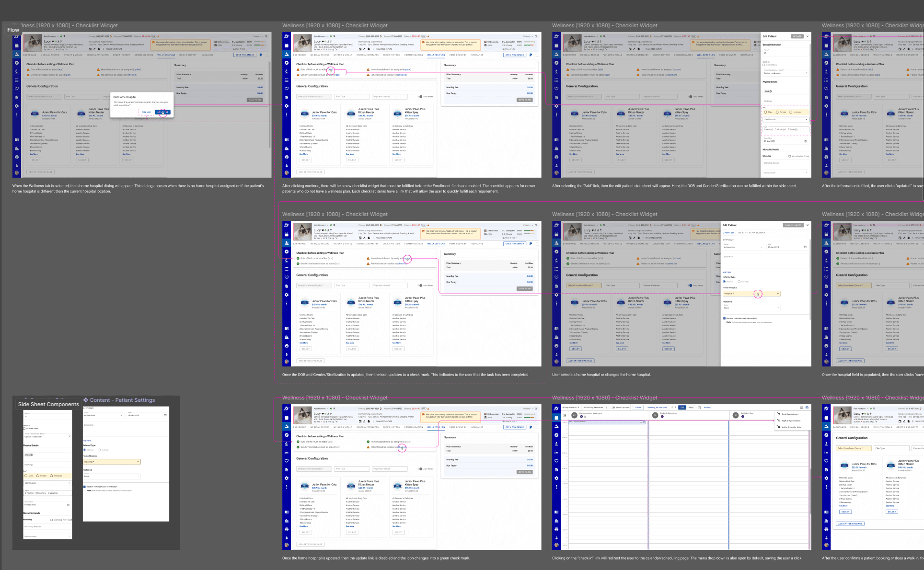Check Microchip Not Found in Side Sheet Components
Image resolution: width=924 pixels, height=570 pixels.
(x=52, y=520)
